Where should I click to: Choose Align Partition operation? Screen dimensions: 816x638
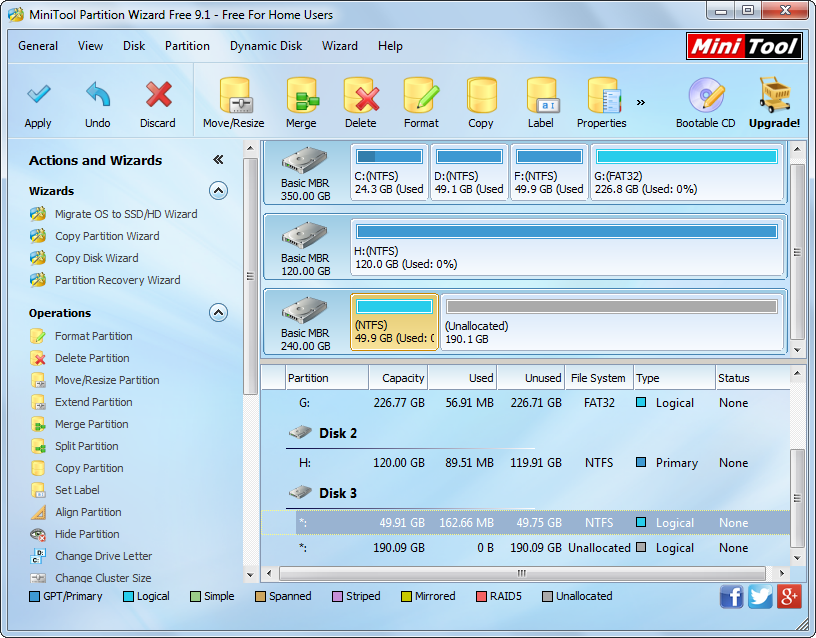(x=88, y=512)
